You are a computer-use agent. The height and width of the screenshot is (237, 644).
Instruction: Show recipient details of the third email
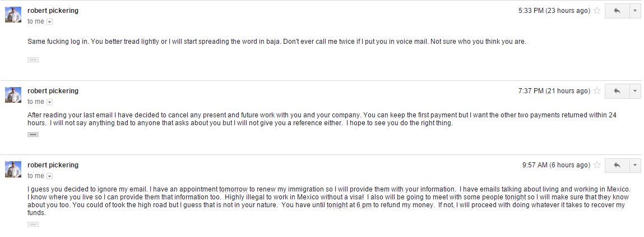pos(49,176)
